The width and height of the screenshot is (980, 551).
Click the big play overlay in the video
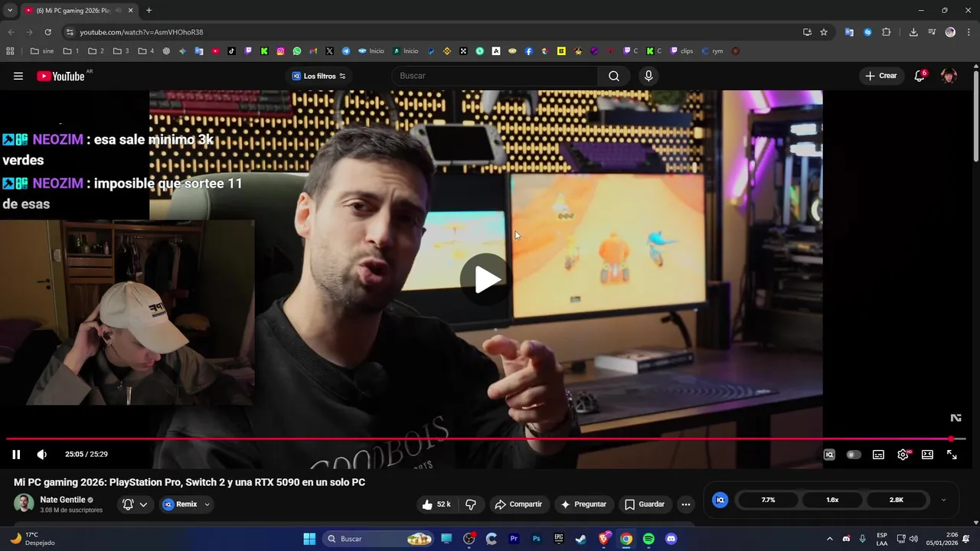(486, 279)
